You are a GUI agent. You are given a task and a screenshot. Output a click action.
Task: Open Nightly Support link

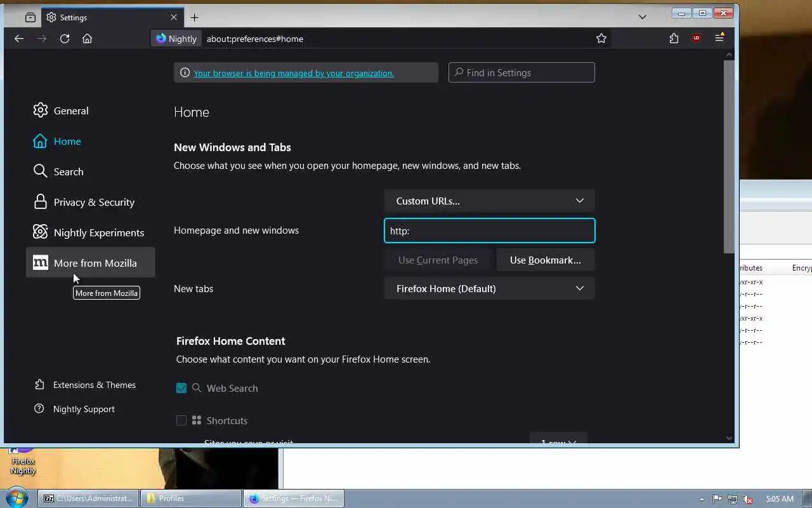tap(75, 409)
